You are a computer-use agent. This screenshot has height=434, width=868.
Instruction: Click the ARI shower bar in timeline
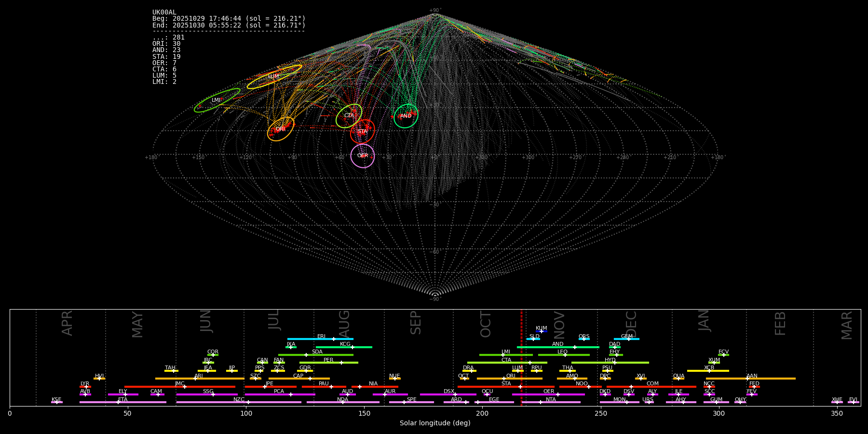pos(200,379)
